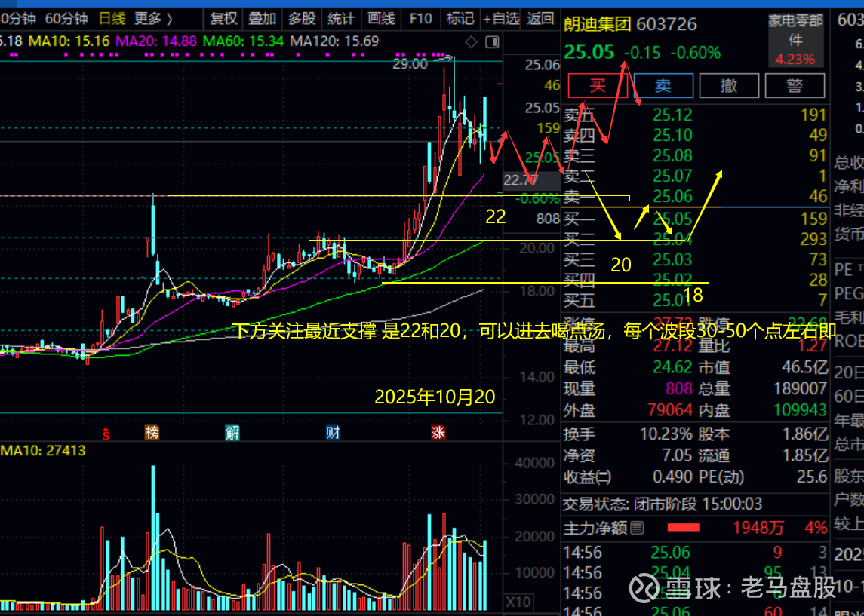Click the 涨 marker on timeline
864x616 pixels.
tap(438, 433)
